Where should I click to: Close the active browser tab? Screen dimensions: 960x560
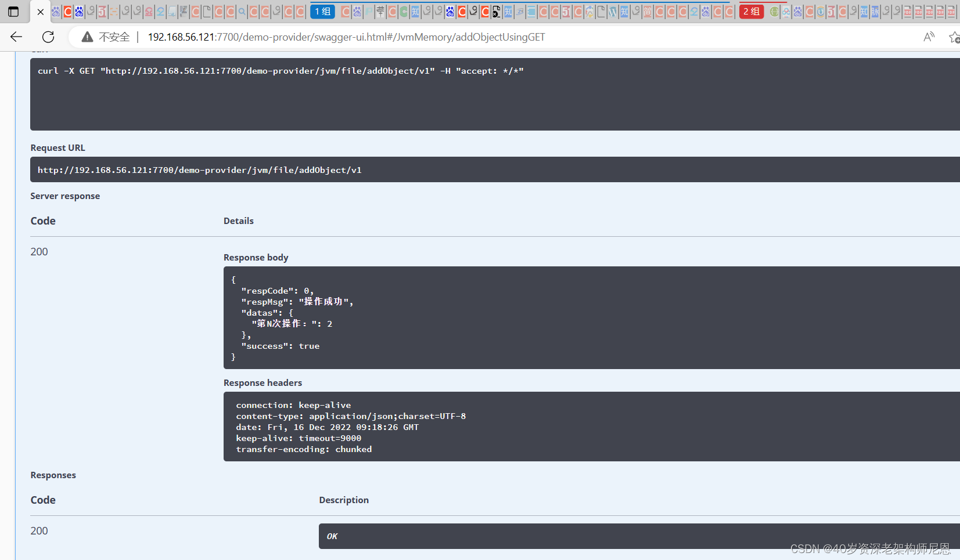[40, 12]
